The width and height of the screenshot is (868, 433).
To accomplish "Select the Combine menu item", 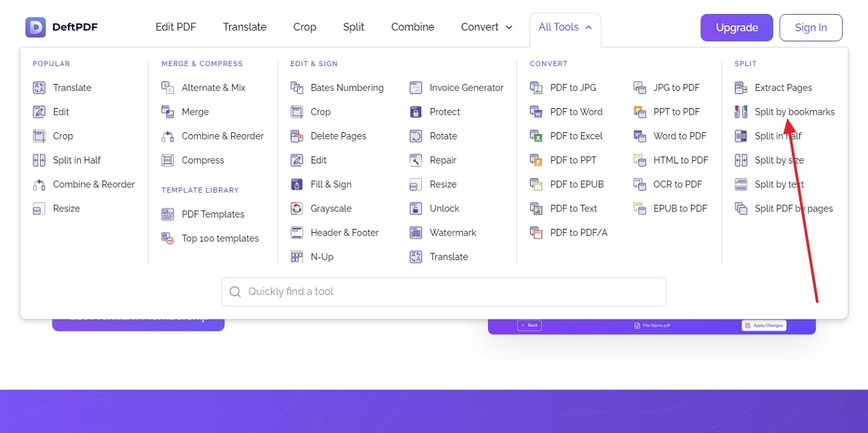I will pyautogui.click(x=412, y=27).
